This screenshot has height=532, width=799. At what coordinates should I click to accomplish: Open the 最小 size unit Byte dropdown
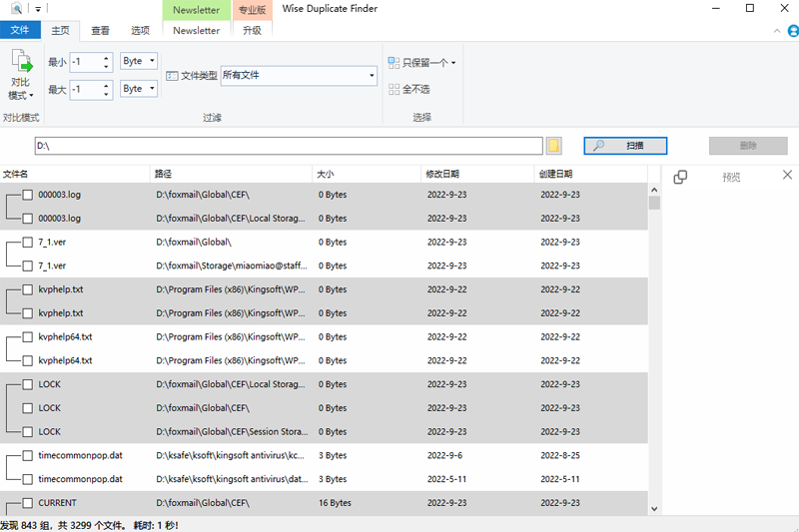tap(139, 61)
